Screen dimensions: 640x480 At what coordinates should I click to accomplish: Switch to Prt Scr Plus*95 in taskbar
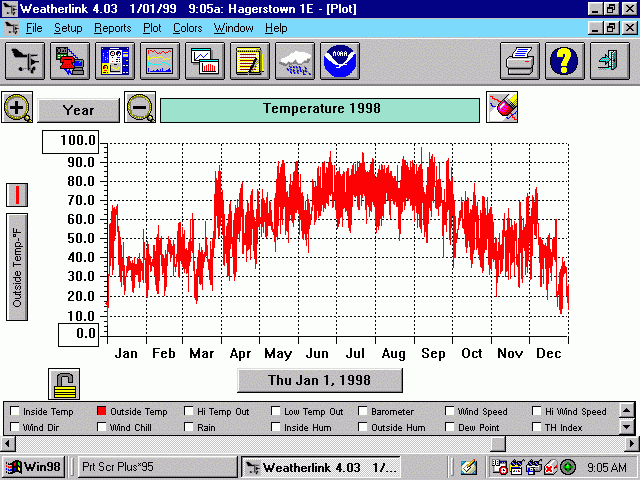click(x=158, y=467)
